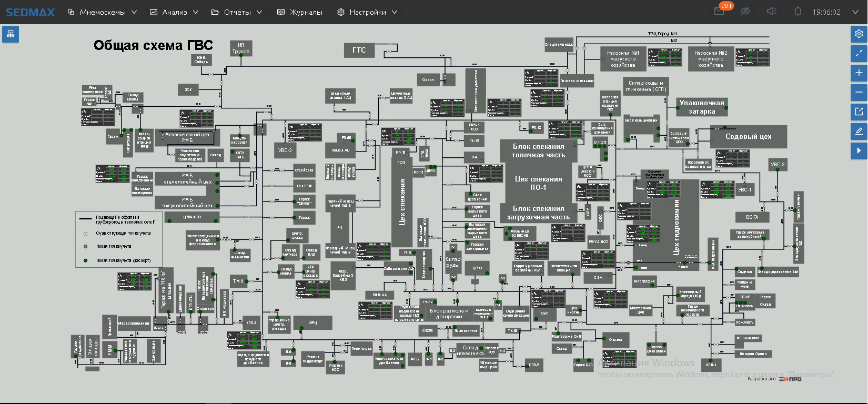Open the Журналы menu item
The height and width of the screenshot is (404, 868).
[300, 12]
